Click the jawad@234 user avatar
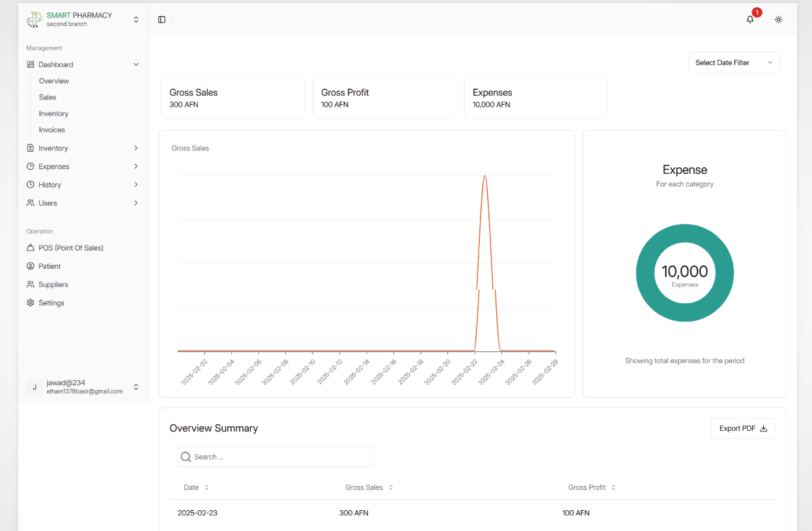The image size is (812, 531). click(34, 387)
